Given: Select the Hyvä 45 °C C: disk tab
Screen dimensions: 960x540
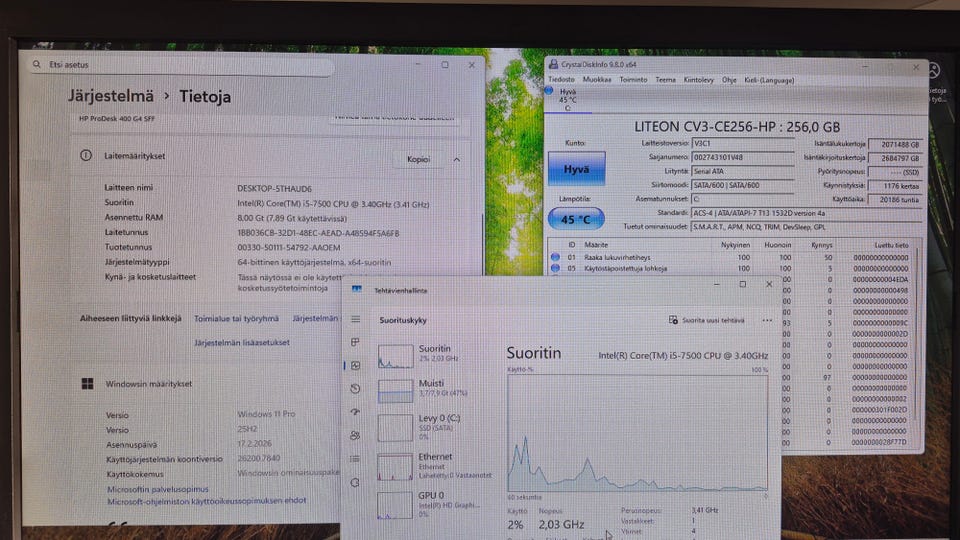Looking at the screenshot, I should click(568, 99).
